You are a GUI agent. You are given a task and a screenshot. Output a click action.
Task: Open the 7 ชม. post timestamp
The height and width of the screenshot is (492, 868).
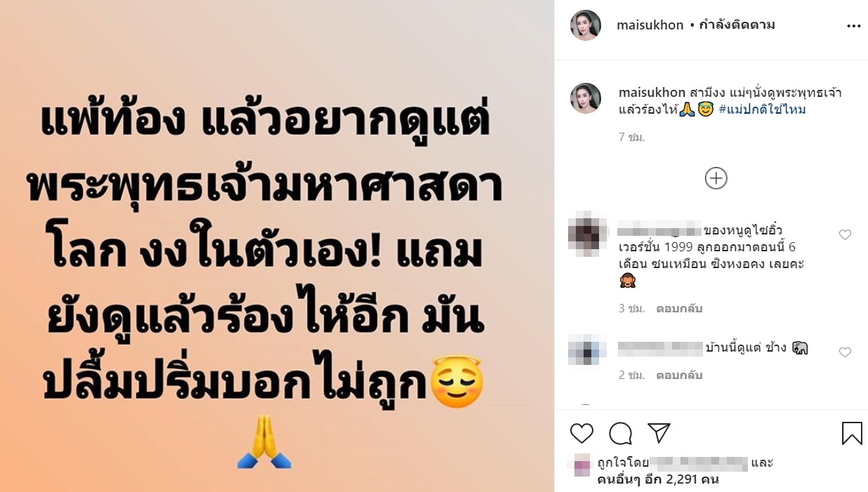(632, 138)
